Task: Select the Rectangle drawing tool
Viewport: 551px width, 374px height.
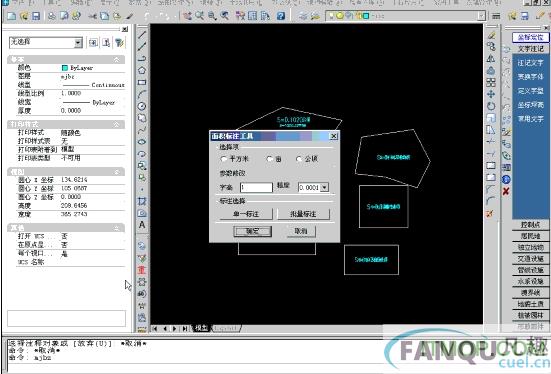Action: coord(142,82)
